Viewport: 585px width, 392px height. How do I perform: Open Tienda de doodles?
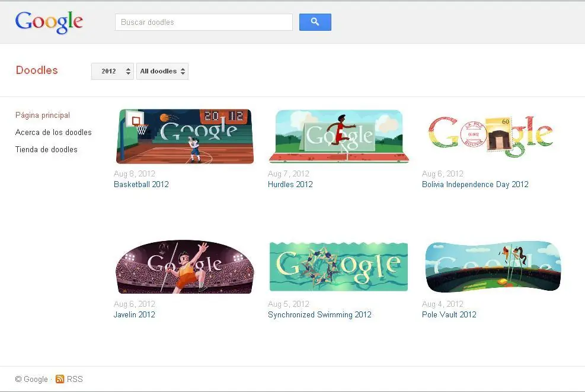tap(46, 149)
